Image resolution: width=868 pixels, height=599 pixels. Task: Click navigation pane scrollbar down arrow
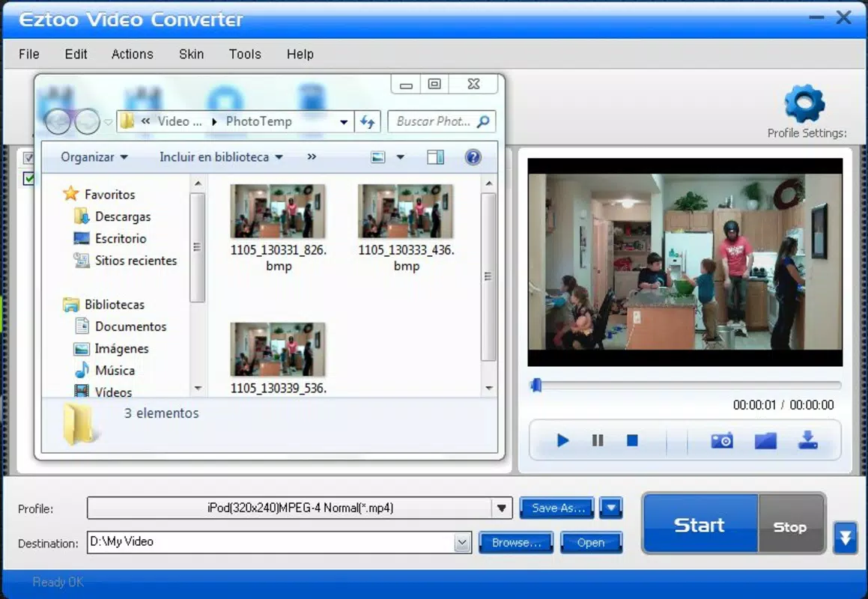click(198, 388)
